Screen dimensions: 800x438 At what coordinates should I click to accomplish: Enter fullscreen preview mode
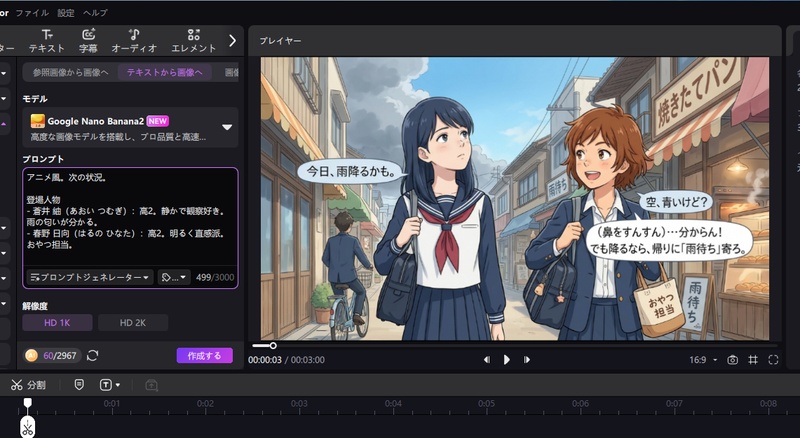click(773, 360)
